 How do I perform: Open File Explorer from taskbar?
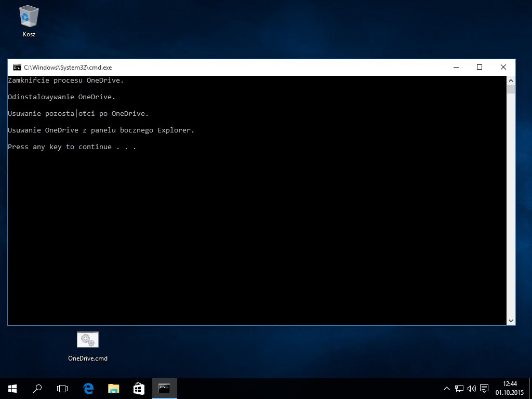coord(114,389)
